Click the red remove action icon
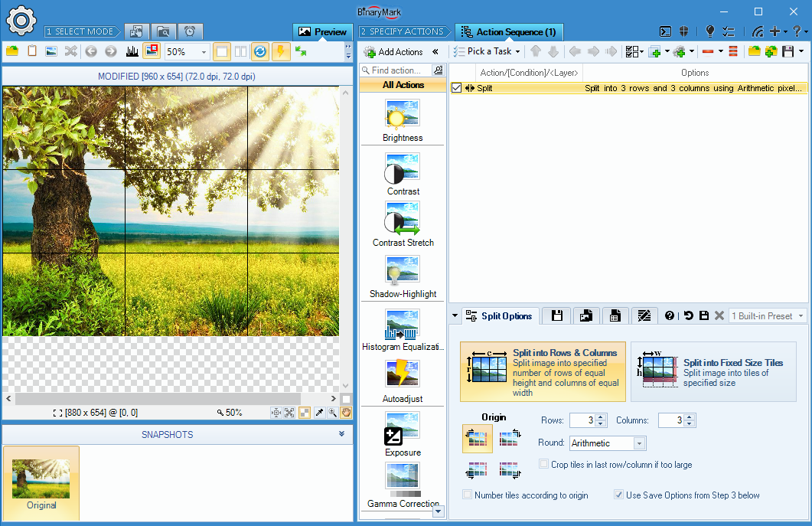Viewport: 812px width, 526px height. [707, 51]
